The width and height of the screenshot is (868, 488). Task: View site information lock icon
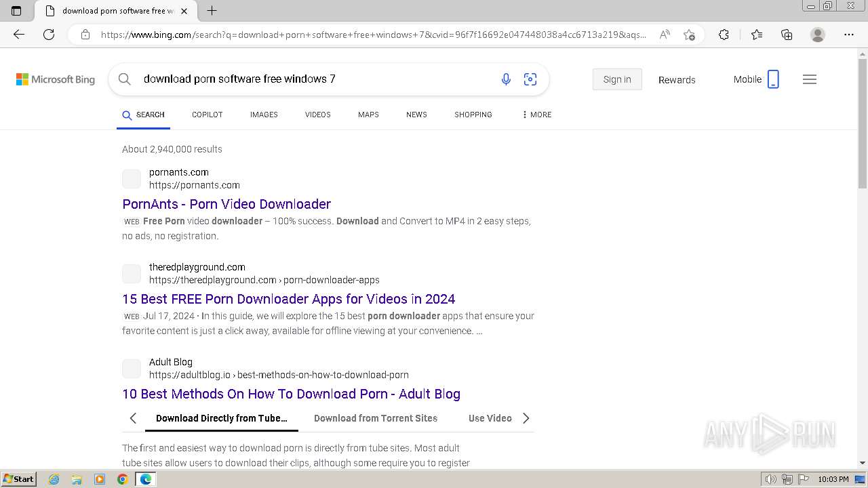[x=85, y=35]
